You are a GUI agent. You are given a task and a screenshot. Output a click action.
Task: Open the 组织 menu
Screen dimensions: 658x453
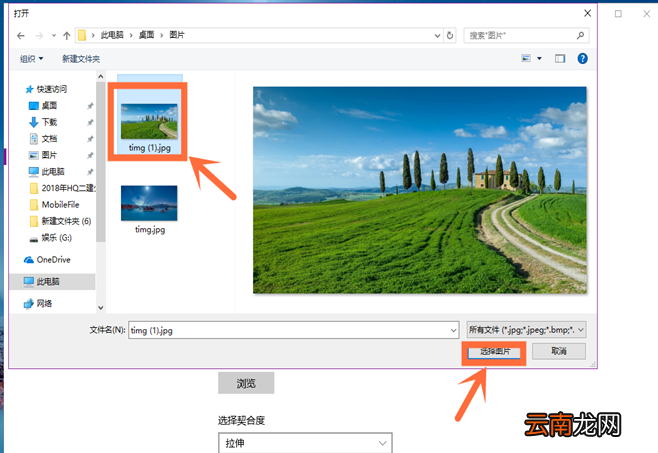pos(31,59)
